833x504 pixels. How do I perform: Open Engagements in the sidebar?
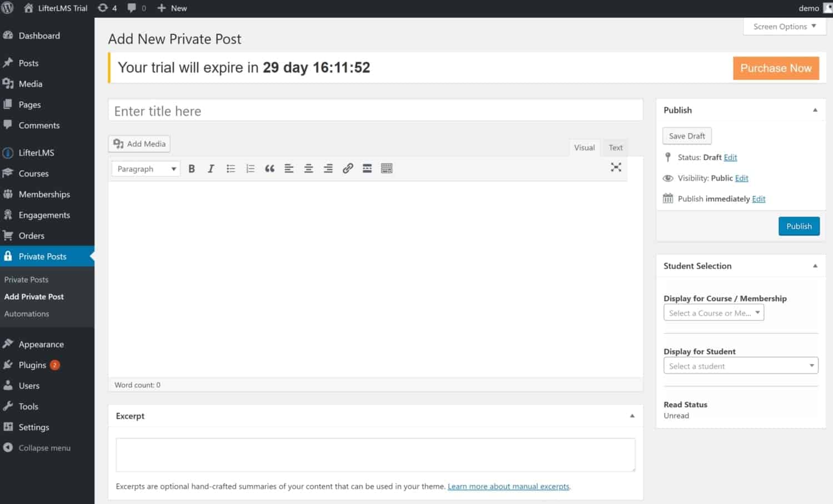[x=47, y=215]
